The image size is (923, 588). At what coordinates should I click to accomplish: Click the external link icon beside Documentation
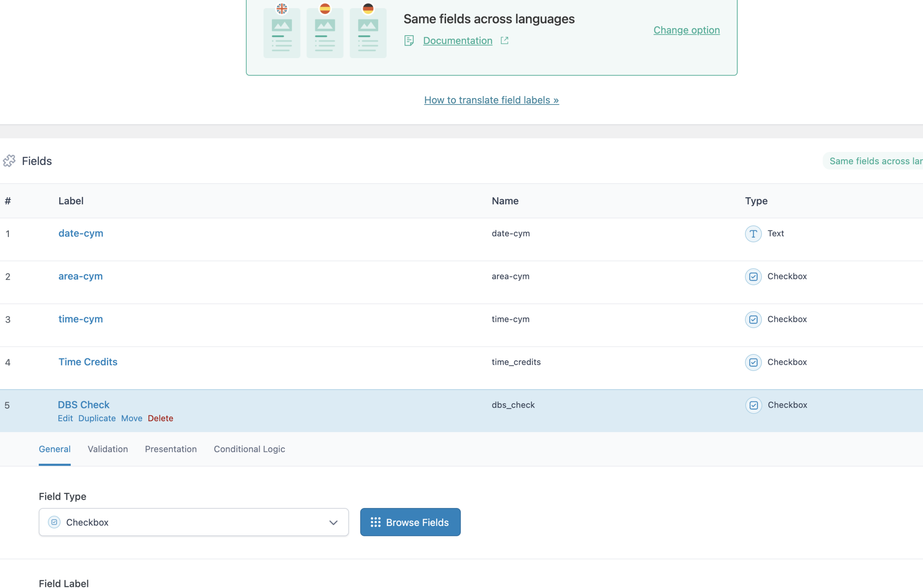504,41
